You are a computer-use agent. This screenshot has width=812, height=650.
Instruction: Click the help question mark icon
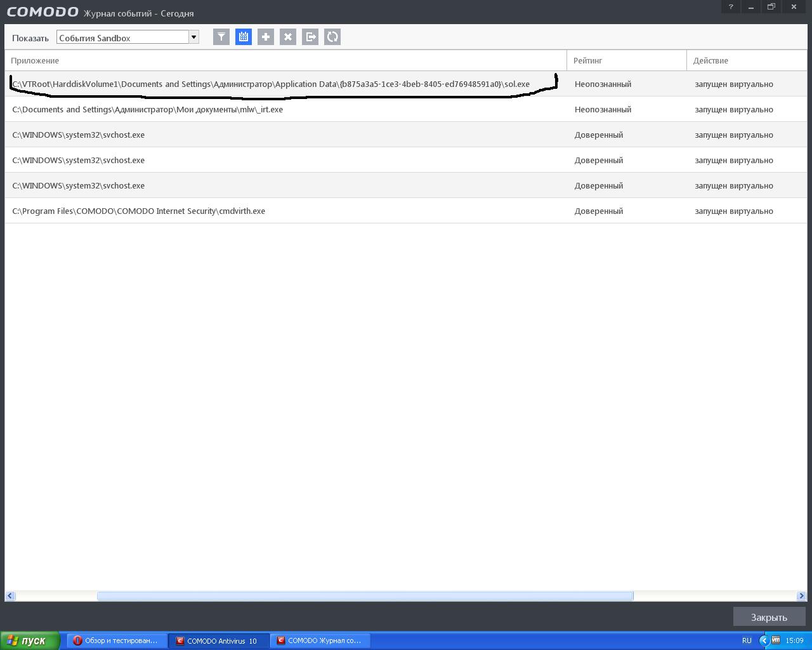click(731, 6)
